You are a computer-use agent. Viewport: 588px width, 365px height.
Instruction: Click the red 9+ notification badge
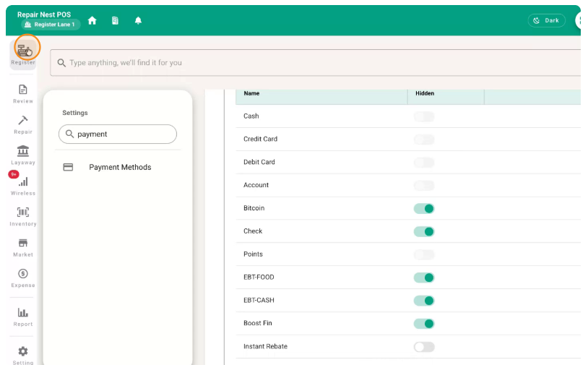[x=14, y=174]
